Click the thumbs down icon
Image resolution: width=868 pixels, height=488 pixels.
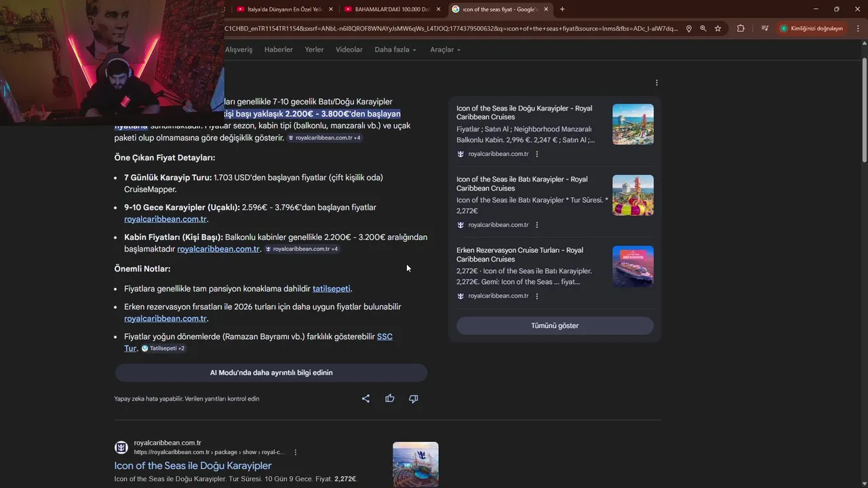point(414,399)
